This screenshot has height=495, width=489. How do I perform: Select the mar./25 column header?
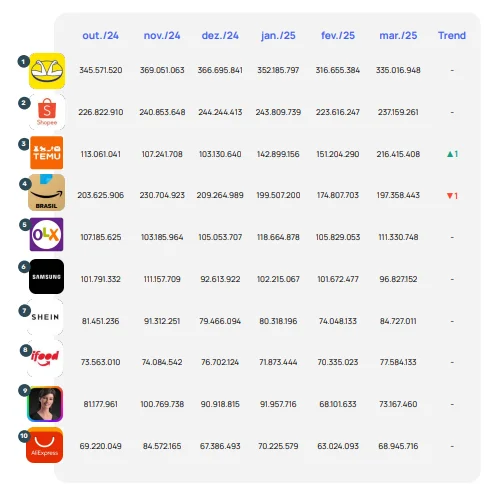pyautogui.click(x=398, y=36)
